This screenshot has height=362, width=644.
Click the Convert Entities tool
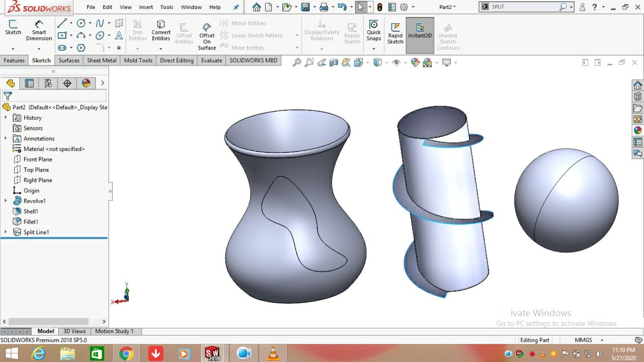point(161,31)
